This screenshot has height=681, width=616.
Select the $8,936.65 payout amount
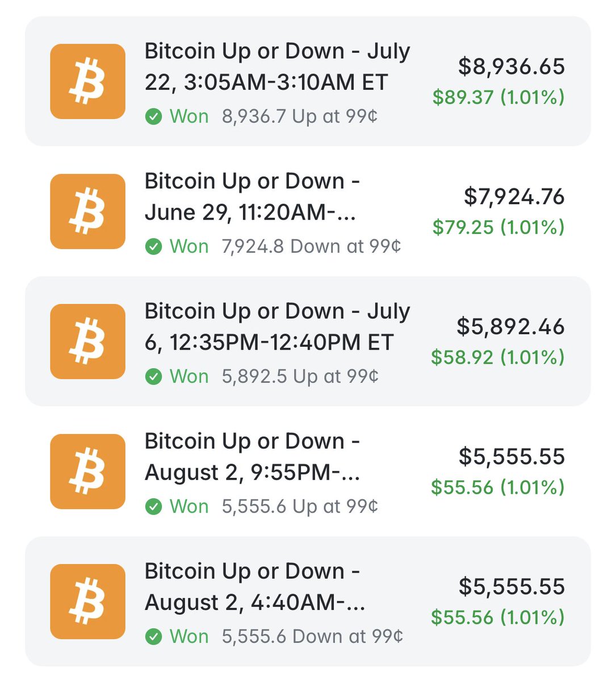512,66
